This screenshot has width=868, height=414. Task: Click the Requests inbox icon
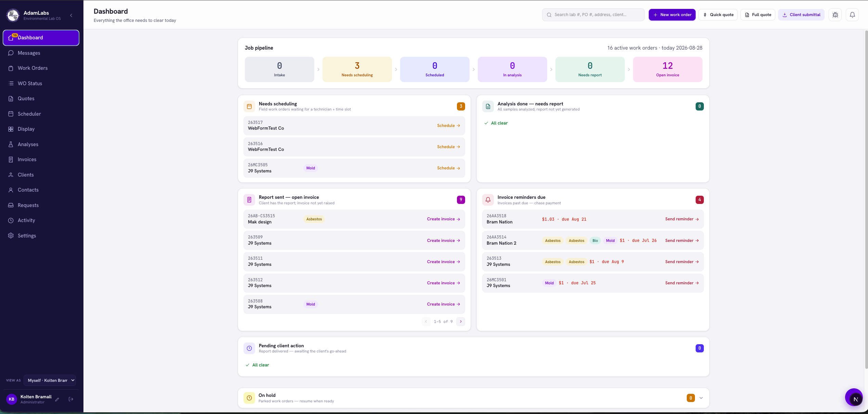click(x=11, y=205)
